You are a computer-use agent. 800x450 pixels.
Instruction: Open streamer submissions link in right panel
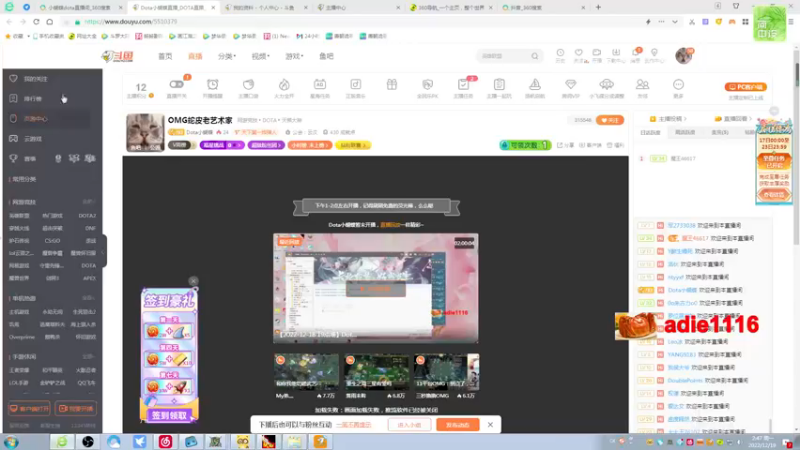point(668,118)
